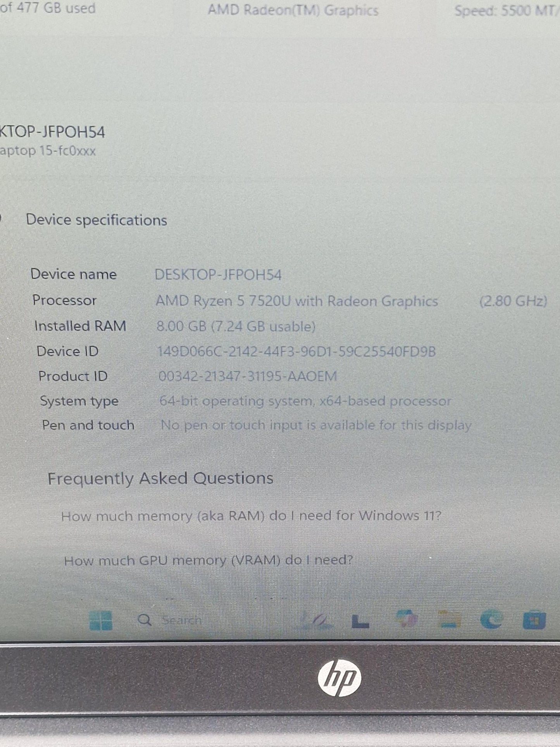Select Product ID value 00342-21347-31195-AAOEM

click(248, 376)
